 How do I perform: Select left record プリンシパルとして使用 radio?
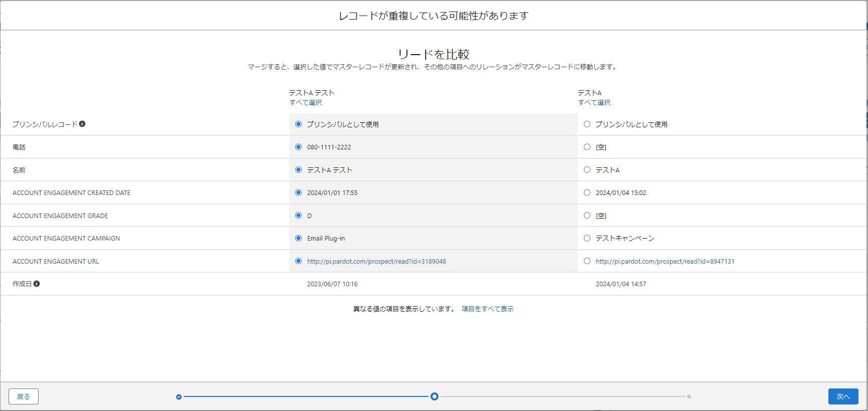[299, 124]
